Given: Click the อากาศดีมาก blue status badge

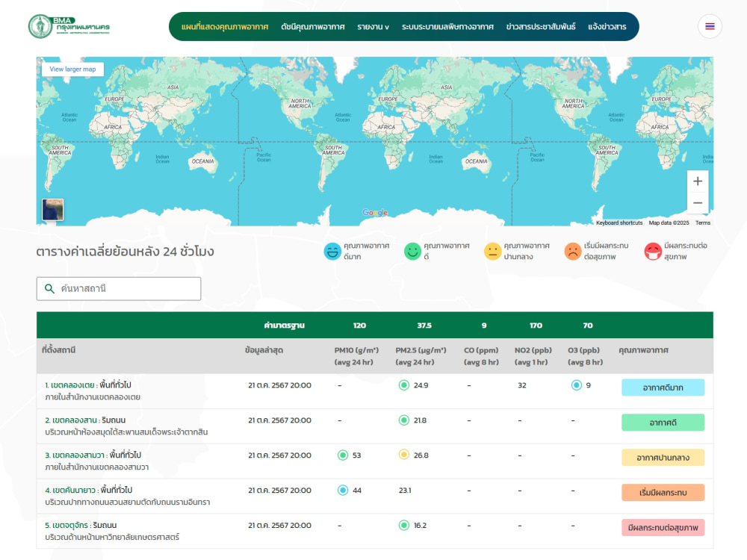Looking at the screenshot, I should pos(663,388).
